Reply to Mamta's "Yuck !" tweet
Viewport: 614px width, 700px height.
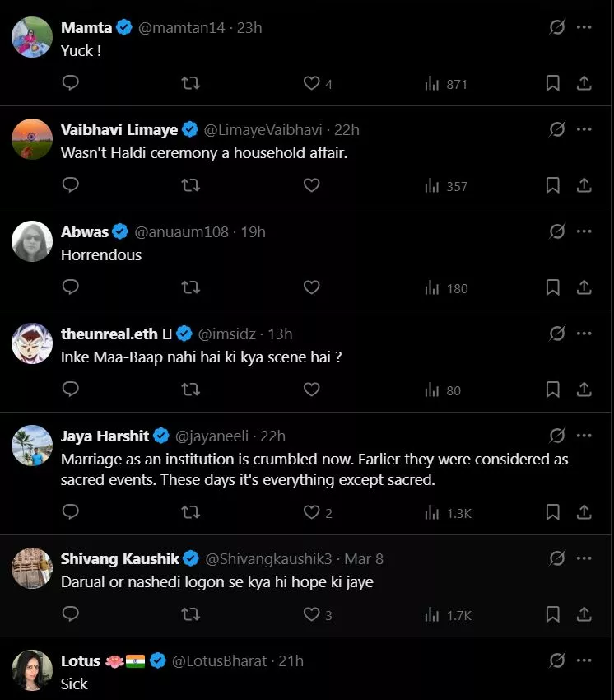[x=71, y=83]
